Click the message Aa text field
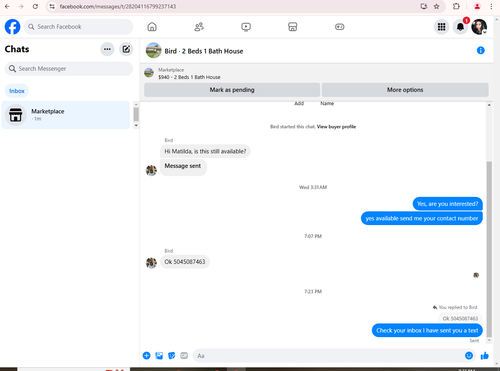 point(328,356)
